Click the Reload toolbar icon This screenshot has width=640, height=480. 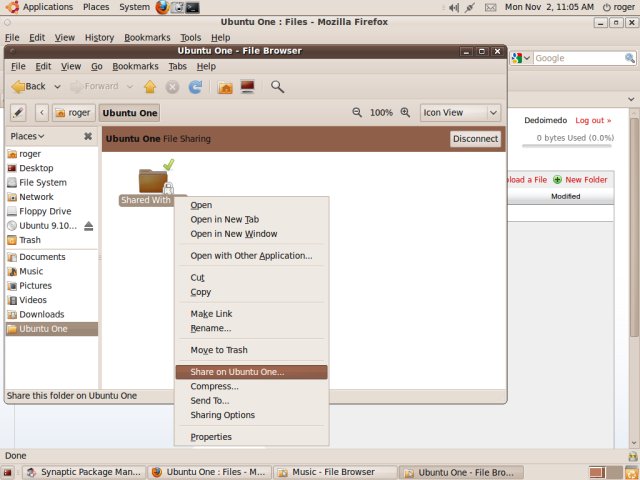(196, 87)
